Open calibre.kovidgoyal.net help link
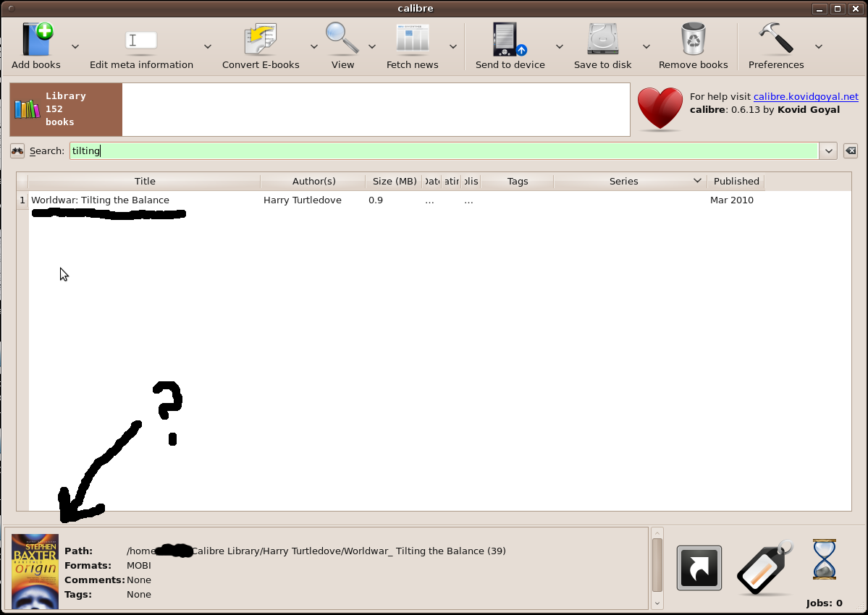868x615 pixels. coord(806,97)
